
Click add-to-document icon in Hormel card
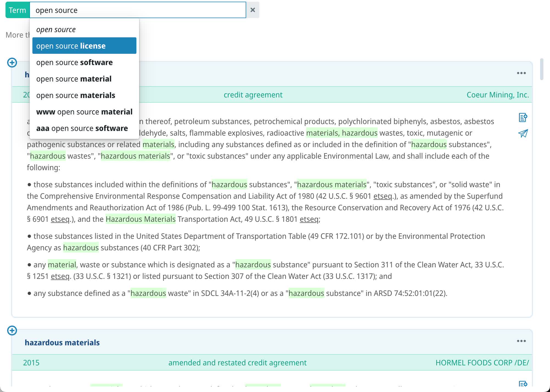click(523, 384)
